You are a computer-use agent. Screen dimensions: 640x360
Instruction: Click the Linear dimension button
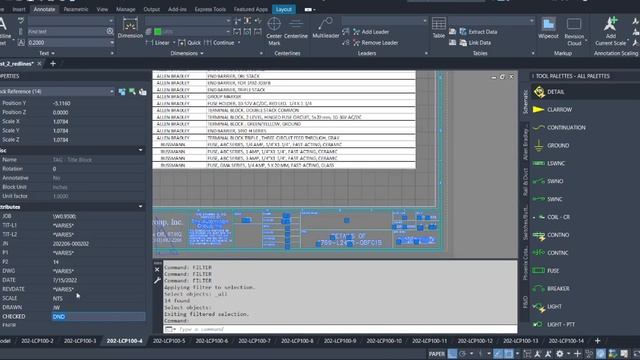158,42
